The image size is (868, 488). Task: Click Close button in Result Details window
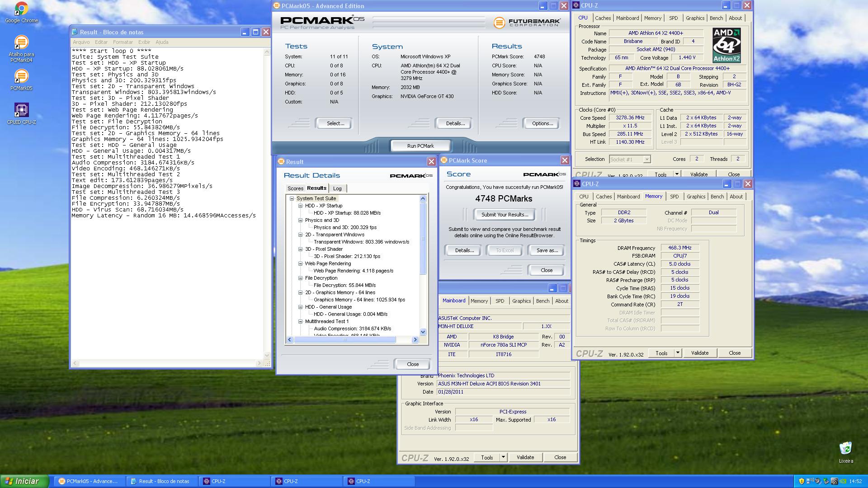click(x=412, y=364)
